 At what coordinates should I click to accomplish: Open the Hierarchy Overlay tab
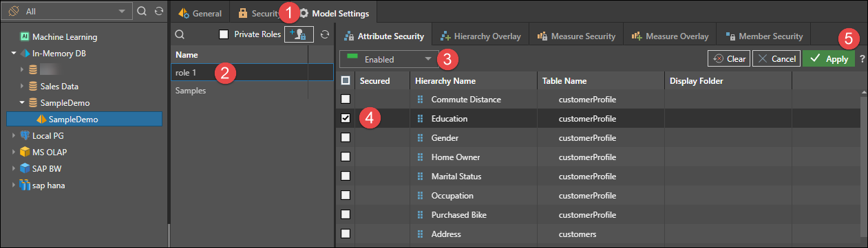pyautogui.click(x=480, y=36)
